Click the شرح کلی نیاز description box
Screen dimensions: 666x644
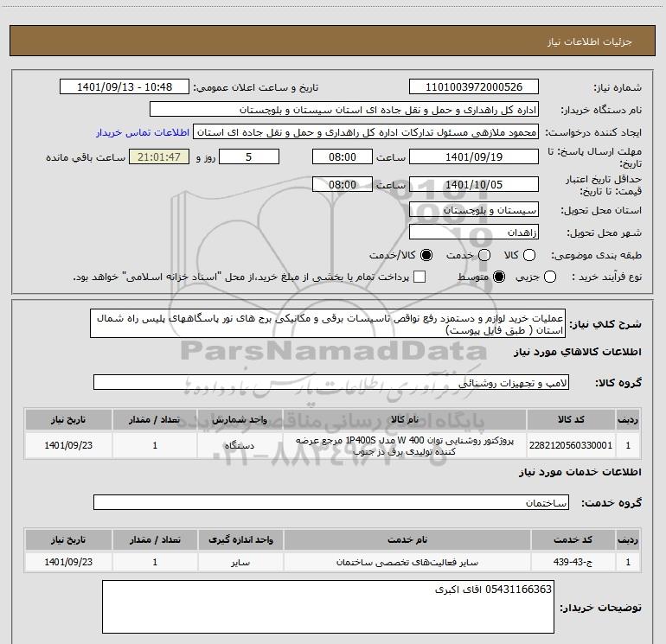coord(328,324)
